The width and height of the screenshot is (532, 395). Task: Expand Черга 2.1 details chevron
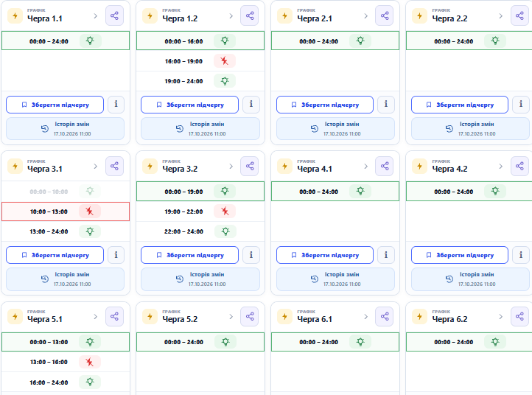365,16
